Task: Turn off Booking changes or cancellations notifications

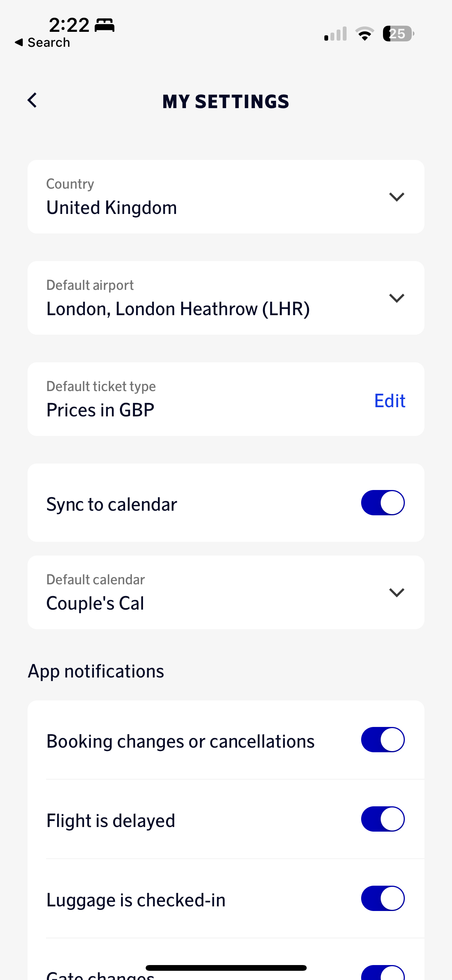Action: pos(383,740)
